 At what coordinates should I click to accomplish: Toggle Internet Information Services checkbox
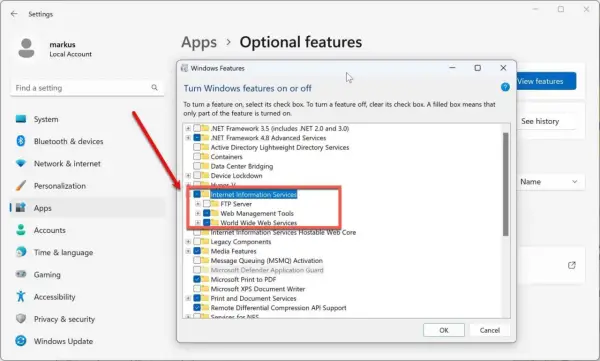(x=197, y=194)
